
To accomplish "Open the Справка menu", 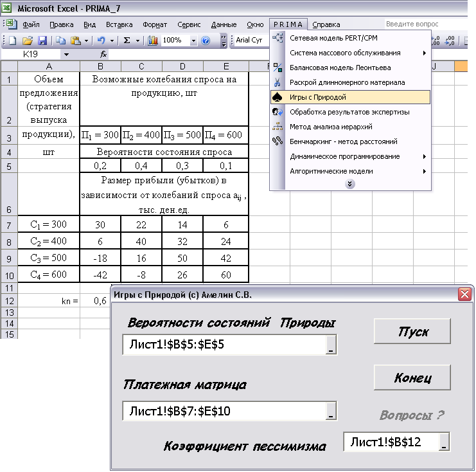I will tap(326, 24).
